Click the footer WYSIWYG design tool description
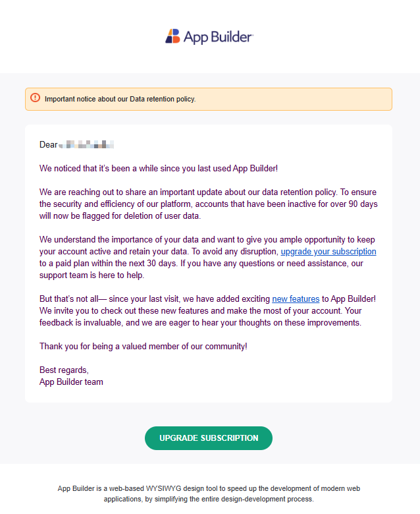This screenshot has width=420, height=514. tap(209, 494)
